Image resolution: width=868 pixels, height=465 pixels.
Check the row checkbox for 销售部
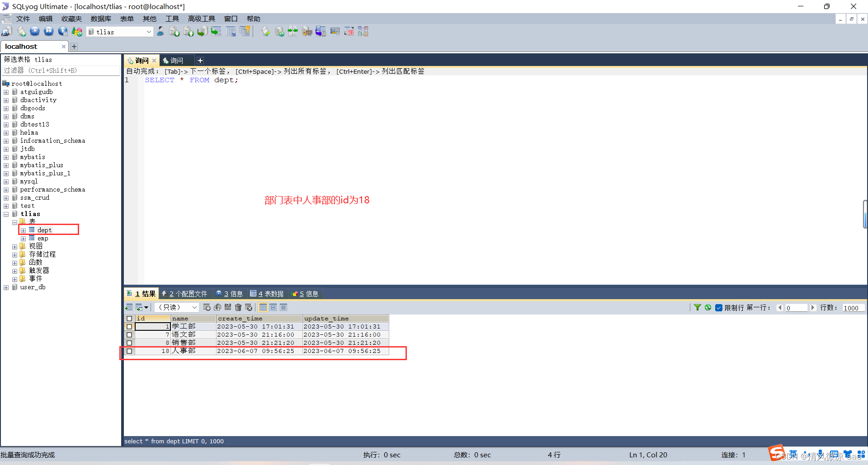pyautogui.click(x=129, y=343)
